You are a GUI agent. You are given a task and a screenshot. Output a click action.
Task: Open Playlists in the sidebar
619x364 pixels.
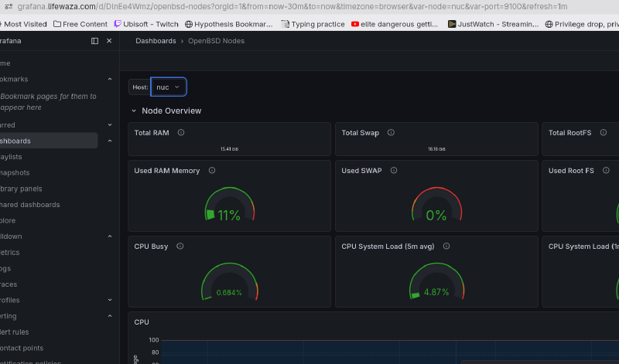(11, 157)
